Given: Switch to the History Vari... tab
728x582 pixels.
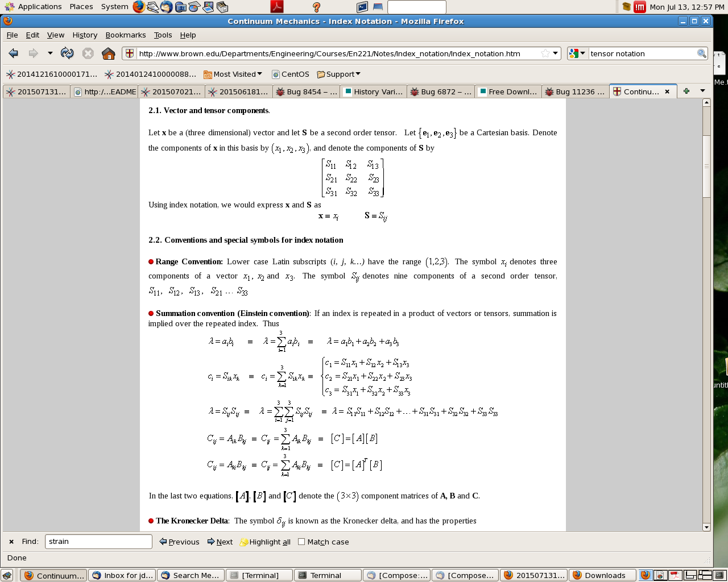Looking at the screenshot, I should tap(373, 92).
